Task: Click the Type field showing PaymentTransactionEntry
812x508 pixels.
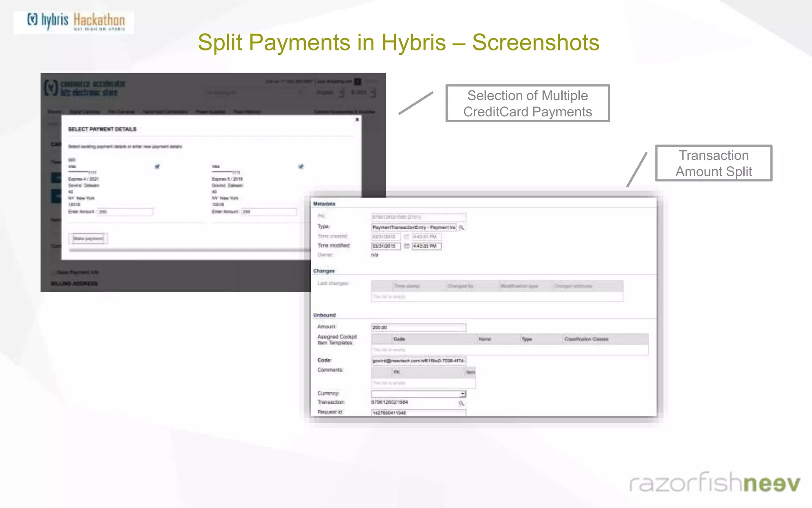Action: 414,227
